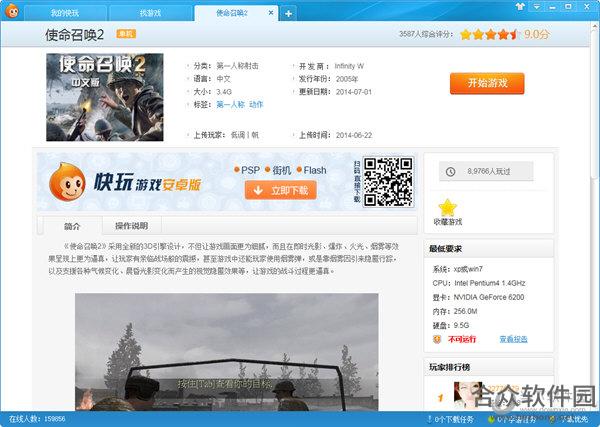Minimize the Kuaiwan window
Image resolution: width=600 pixels, height=427 pixels.
552,7
